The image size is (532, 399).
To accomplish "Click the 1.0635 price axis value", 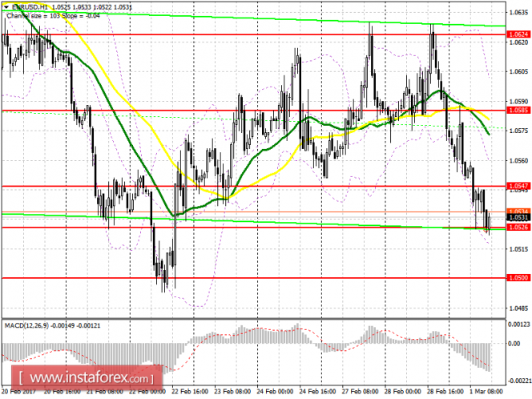I will pyautogui.click(x=518, y=13).
